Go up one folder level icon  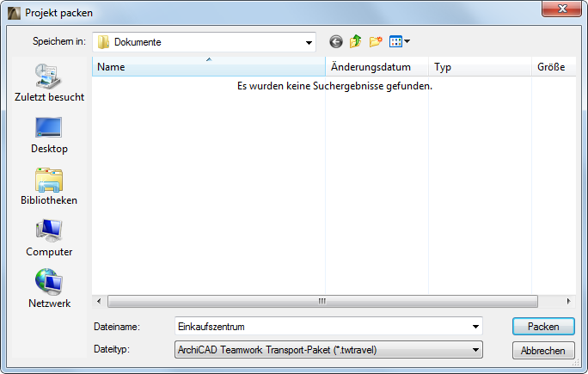click(356, 41)
